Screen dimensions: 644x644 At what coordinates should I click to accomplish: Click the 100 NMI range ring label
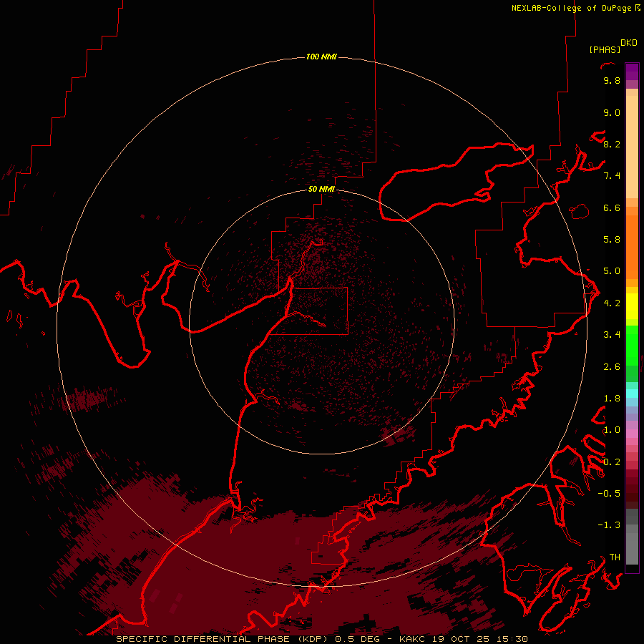pyautogui.click(x=321, y=57)
